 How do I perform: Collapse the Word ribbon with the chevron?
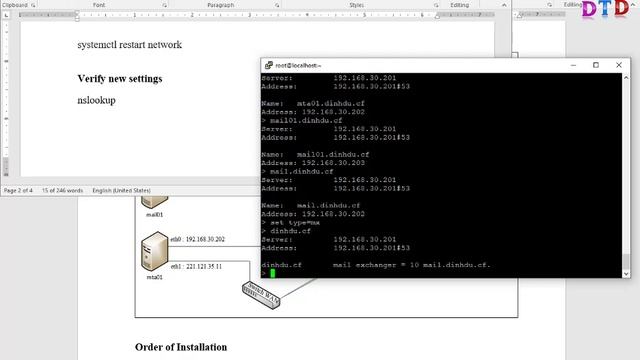[504, 5]
